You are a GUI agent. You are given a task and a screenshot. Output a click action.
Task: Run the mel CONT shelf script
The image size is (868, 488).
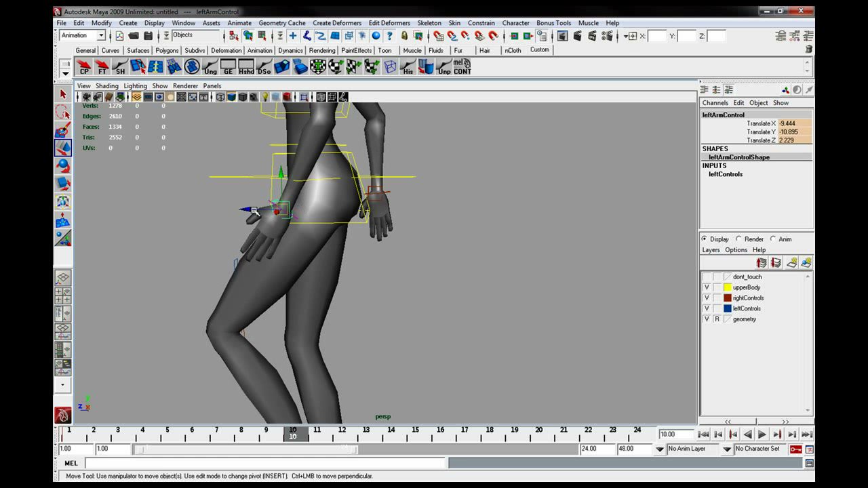[462, 66]
